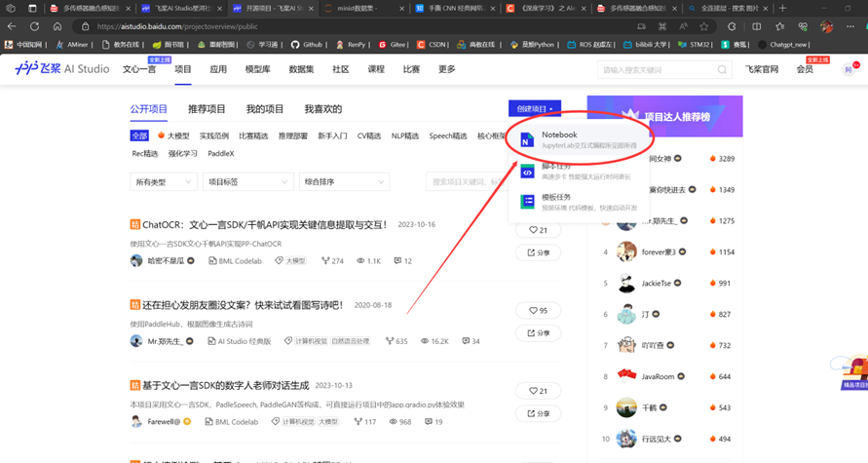Filter by the 强化学习 category tag
Image resolution: width=868 pixels, height=463 pixels.
[x=183, y=153]
